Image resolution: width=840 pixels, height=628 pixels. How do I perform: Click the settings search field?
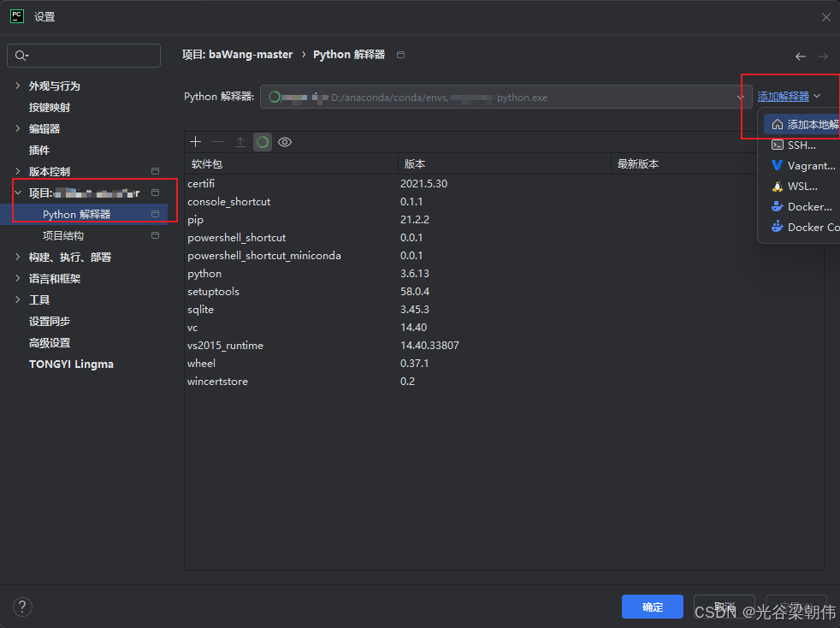tap(84, 56)
